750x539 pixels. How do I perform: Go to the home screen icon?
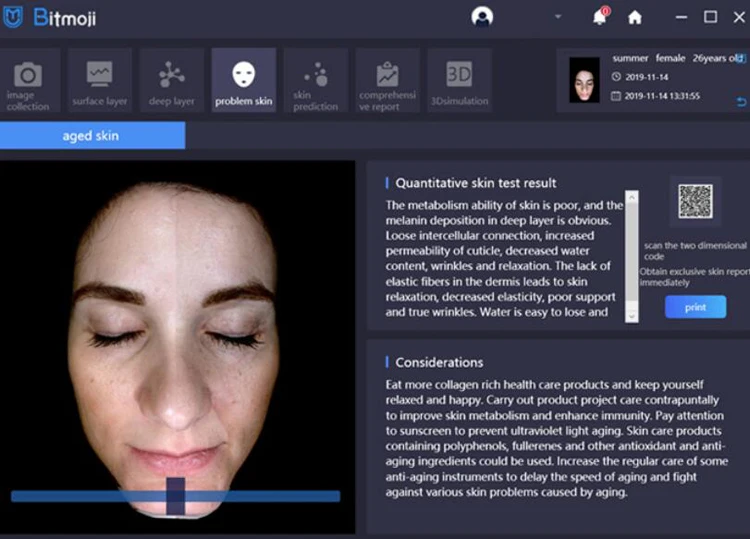635,18
